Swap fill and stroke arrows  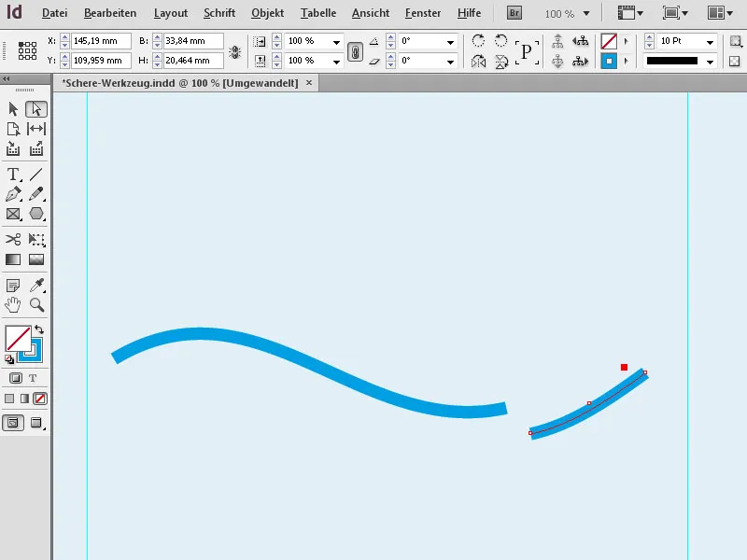[x=39, y=329]
